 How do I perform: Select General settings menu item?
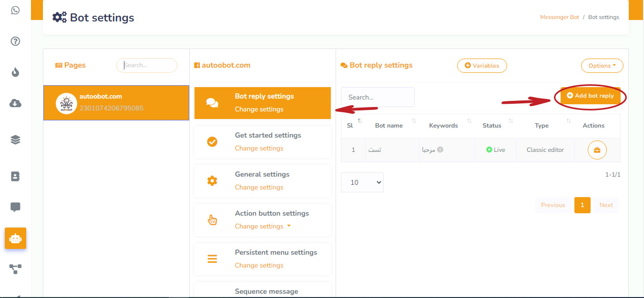(x=262, y=180)
